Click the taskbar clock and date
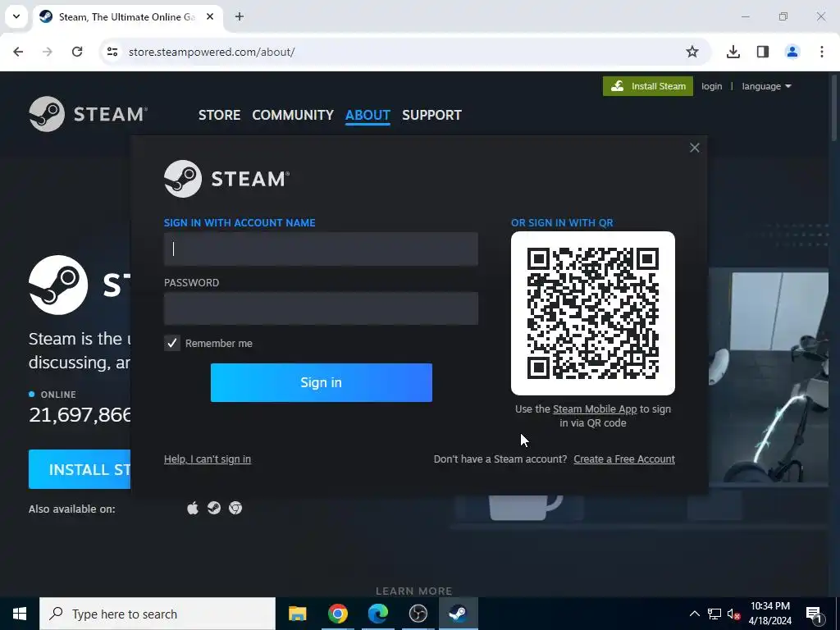 tap(769, 614)
